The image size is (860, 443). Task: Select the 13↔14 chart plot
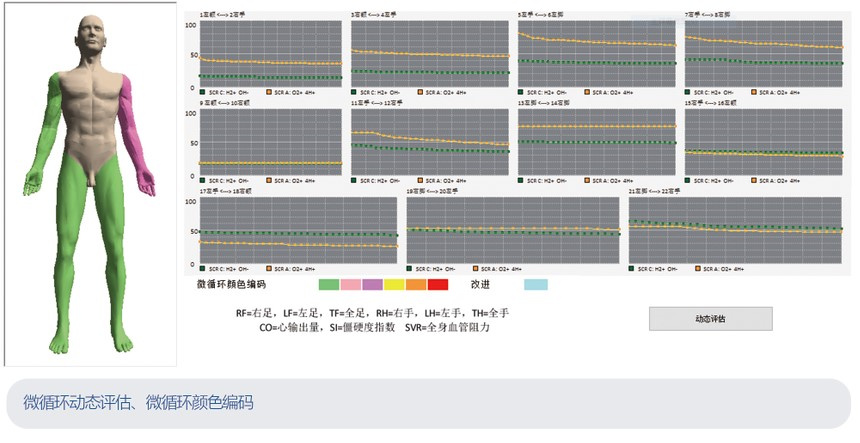(597, 140)
